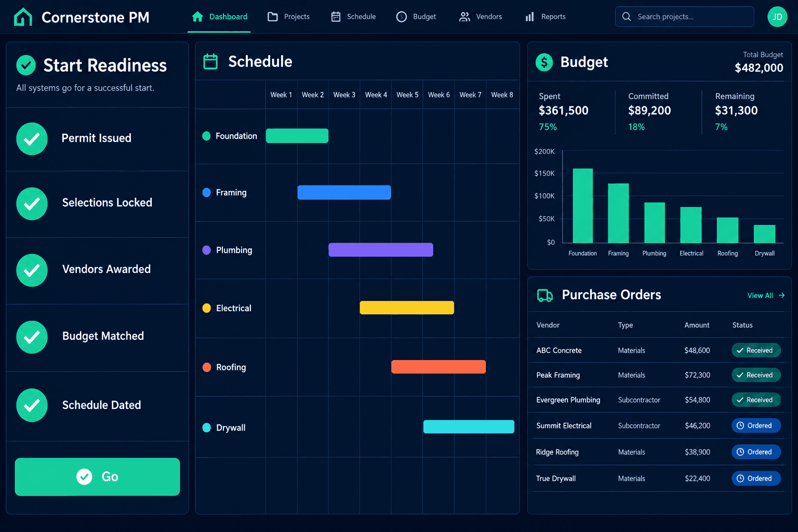Click the Purchase Orders truck icon
This screenshot has width=798, height=532.
[x=545, y=295]
